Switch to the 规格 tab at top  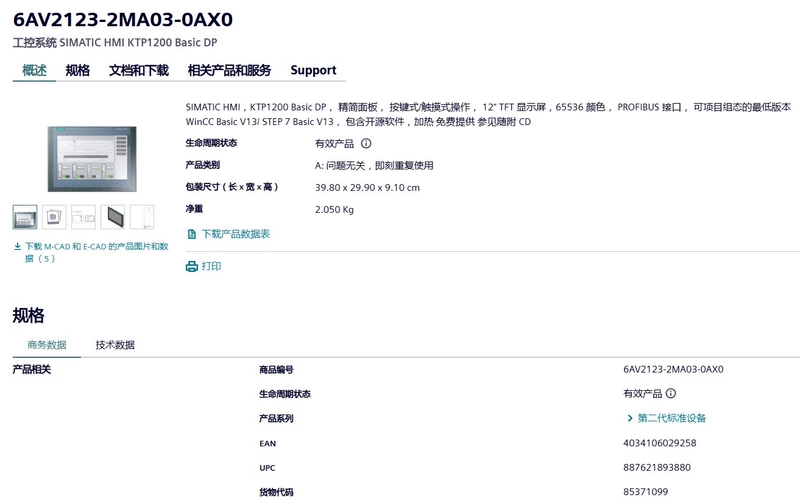pos(78,70)
